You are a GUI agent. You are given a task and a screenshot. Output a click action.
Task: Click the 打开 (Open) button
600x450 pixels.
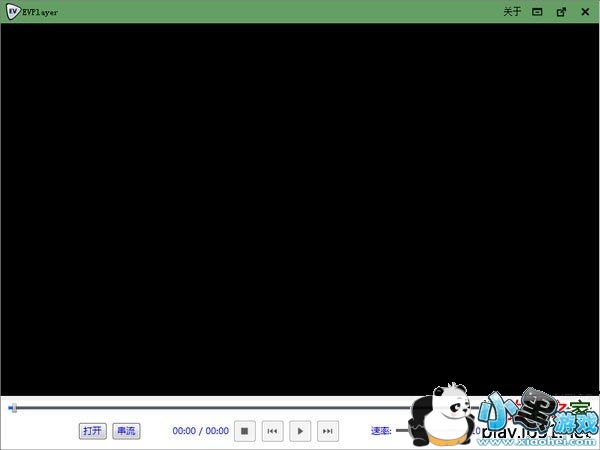[93, 431]
